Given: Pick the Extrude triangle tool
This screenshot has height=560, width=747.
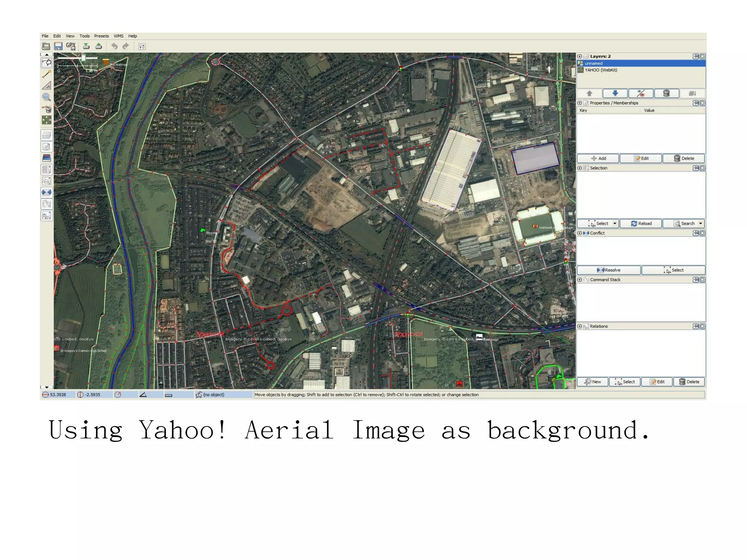Looking at the screenshot, I should point(47,86).
